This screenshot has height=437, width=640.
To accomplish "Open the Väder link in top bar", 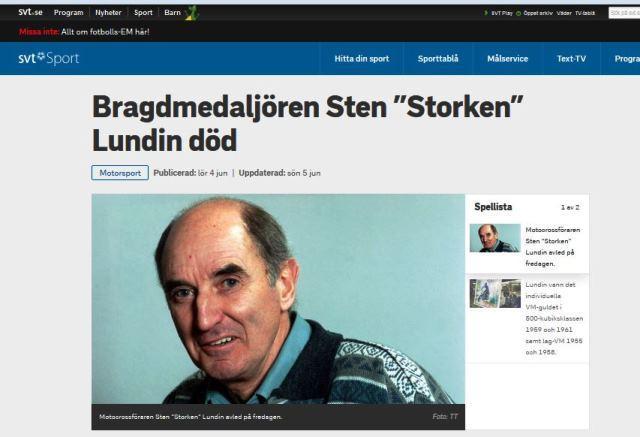I will coord(564,13).
